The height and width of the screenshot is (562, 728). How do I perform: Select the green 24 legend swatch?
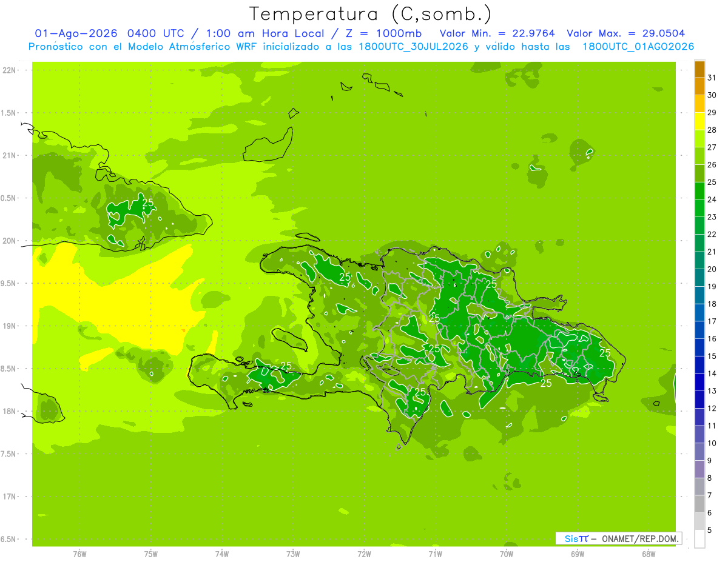click(699, 191)
